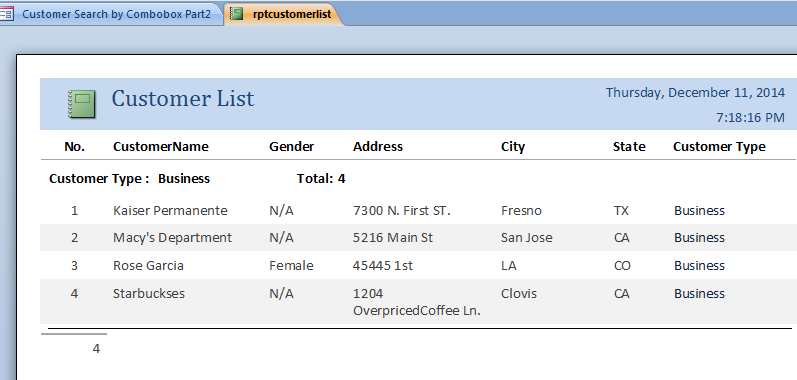
Task: Click address 5216 Main St
Action: 393,238
